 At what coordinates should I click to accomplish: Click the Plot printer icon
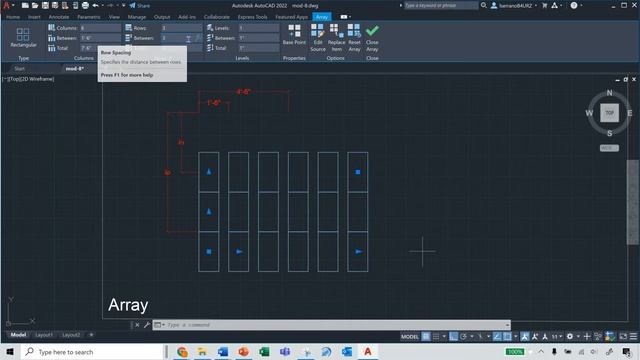[x=85, y=5]
